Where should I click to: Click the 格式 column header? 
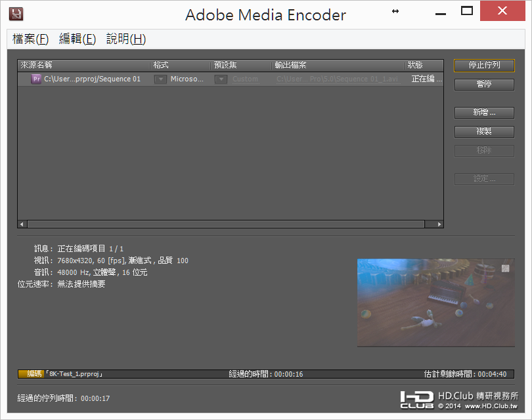pos(180,65)
